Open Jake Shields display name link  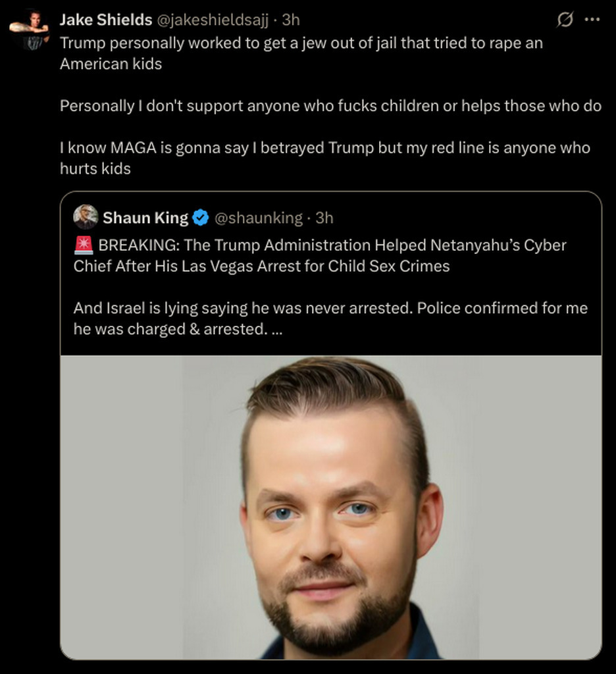(106, 20)
